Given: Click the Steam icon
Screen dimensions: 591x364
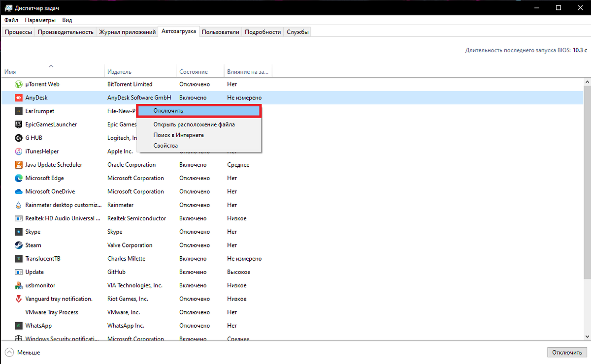Looking at the screenshot, I should [x=19, y=245].
